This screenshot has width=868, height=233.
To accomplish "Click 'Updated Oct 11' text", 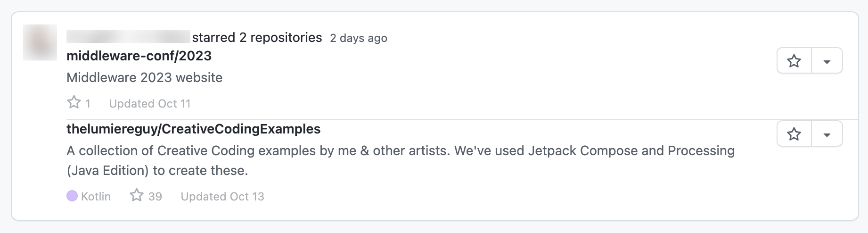I will (x=150, y=104).
